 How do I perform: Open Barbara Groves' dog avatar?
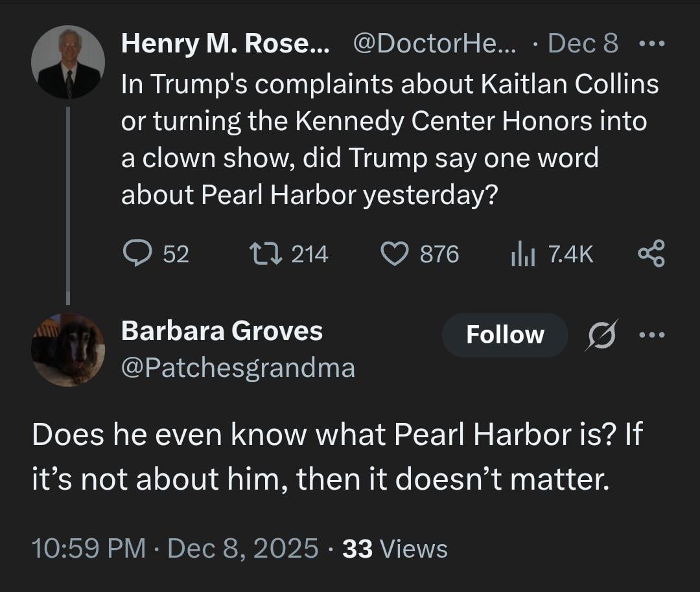(x=67, y=350)
